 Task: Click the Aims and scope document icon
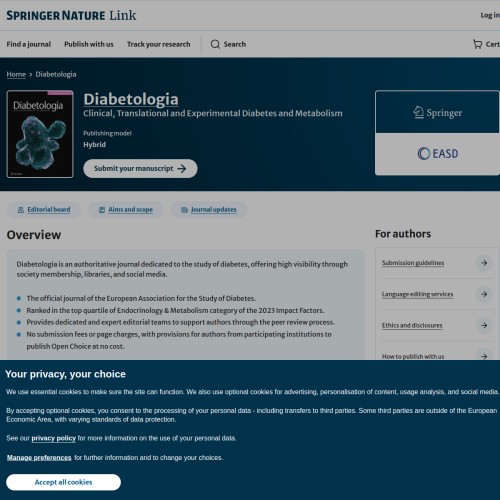click(x=102, y=210)
